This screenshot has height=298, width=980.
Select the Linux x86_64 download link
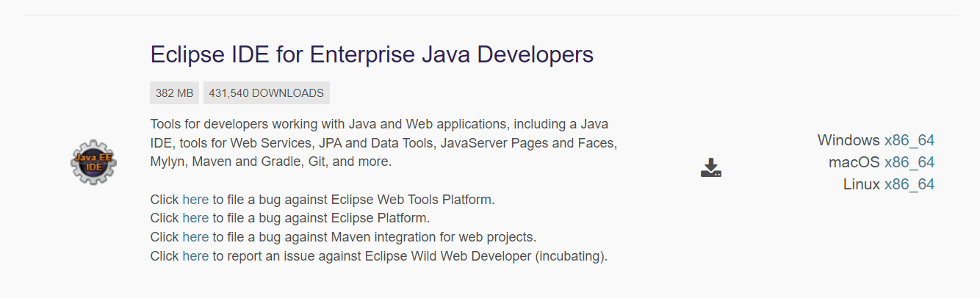(x=909, y=184)
